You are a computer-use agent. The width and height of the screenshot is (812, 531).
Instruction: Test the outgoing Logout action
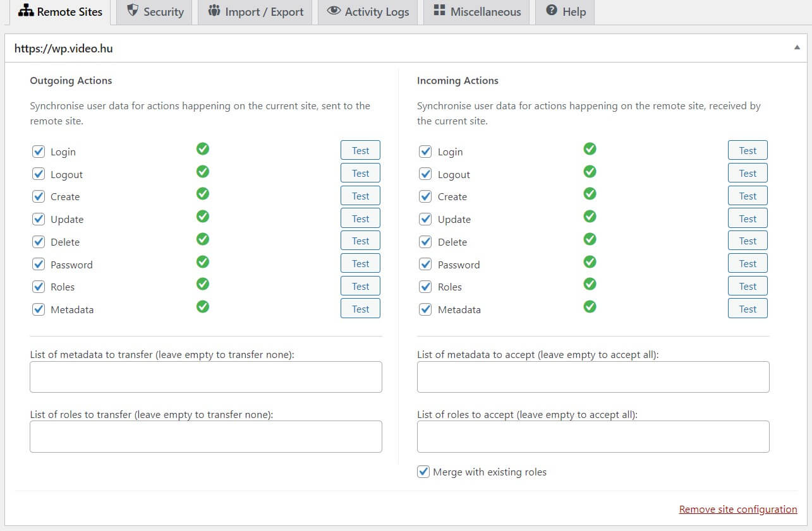coord(360,173)
